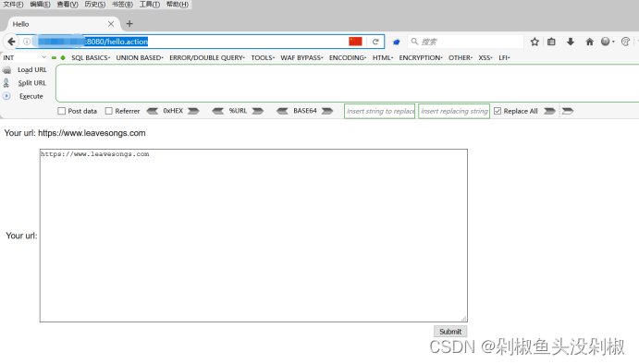Expand the ENCRYPTION dropdown

421,58
